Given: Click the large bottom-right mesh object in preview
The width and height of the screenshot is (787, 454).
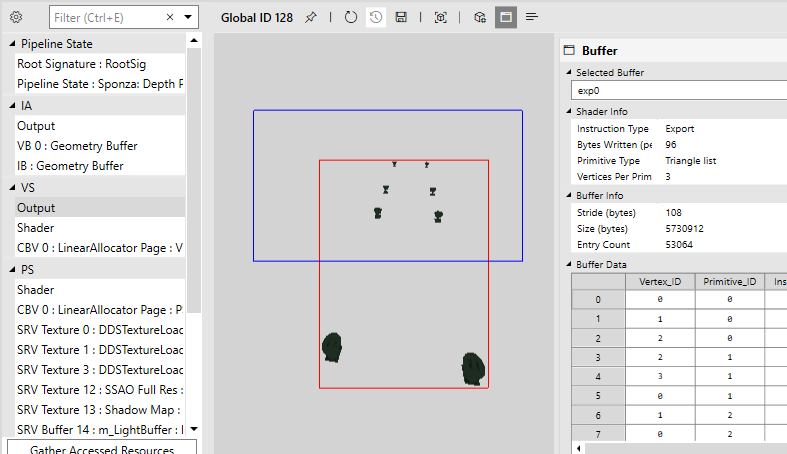Looking at the screenshot, I should click(473, 369).
